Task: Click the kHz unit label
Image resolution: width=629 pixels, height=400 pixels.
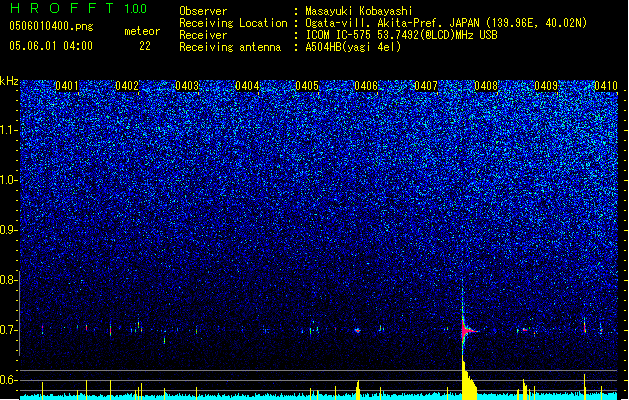Action: [9, 81]
